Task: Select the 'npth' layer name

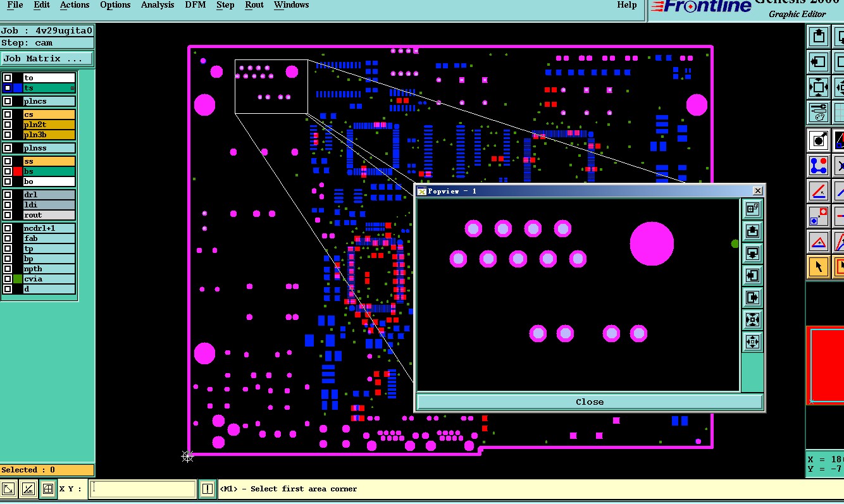Action: click(x=49, y=269)
